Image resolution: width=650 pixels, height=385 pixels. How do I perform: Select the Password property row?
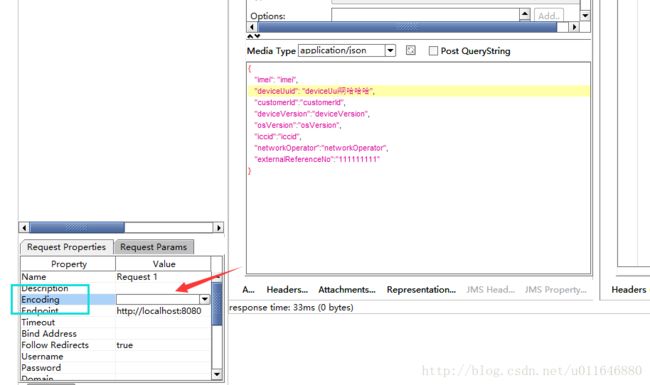[x=116, y=368]
